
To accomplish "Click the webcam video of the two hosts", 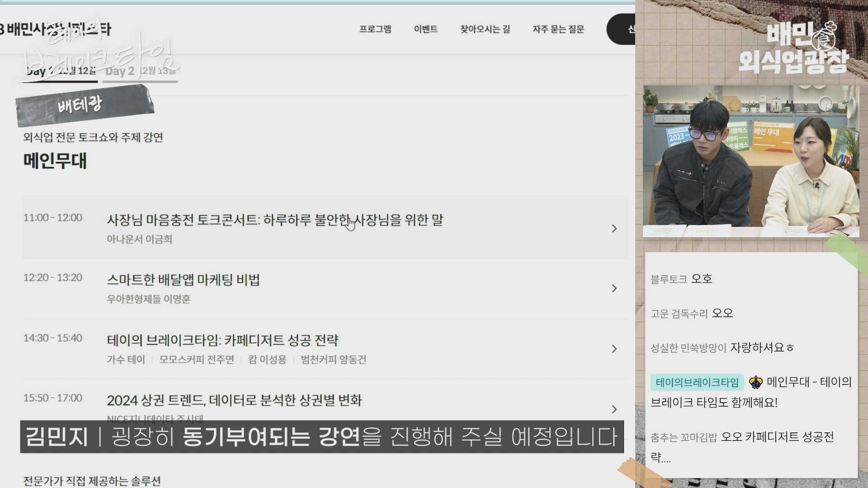I will coord(751,161).
